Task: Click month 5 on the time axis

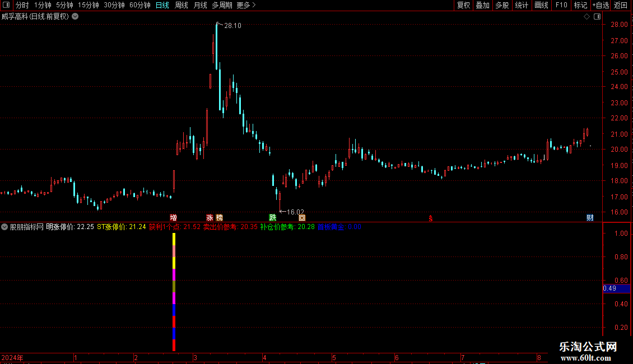Action: 334,358
